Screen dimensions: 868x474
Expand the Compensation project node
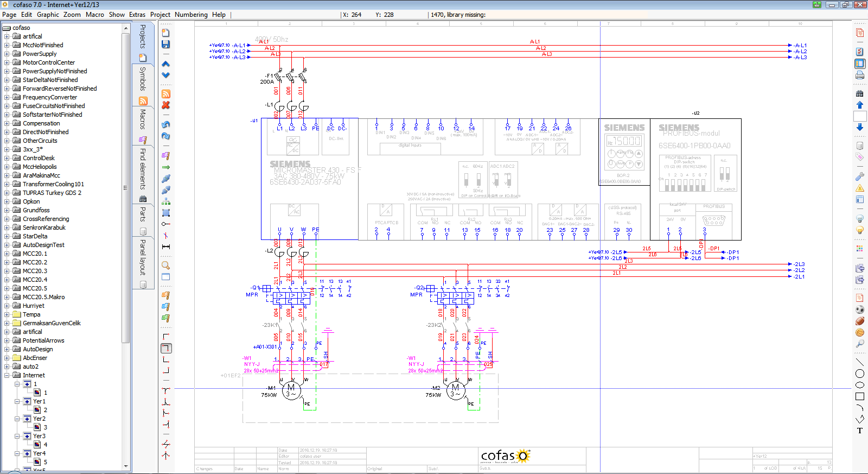7,123
